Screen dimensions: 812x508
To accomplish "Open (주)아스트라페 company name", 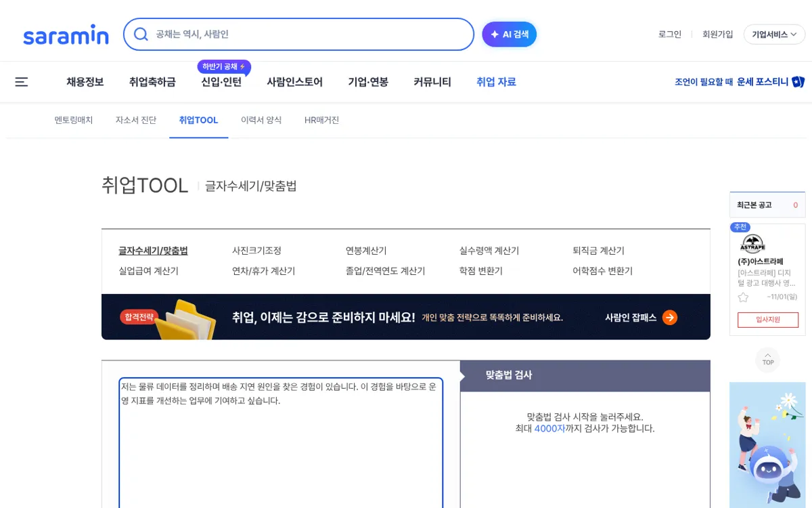I will pos(761,261).
